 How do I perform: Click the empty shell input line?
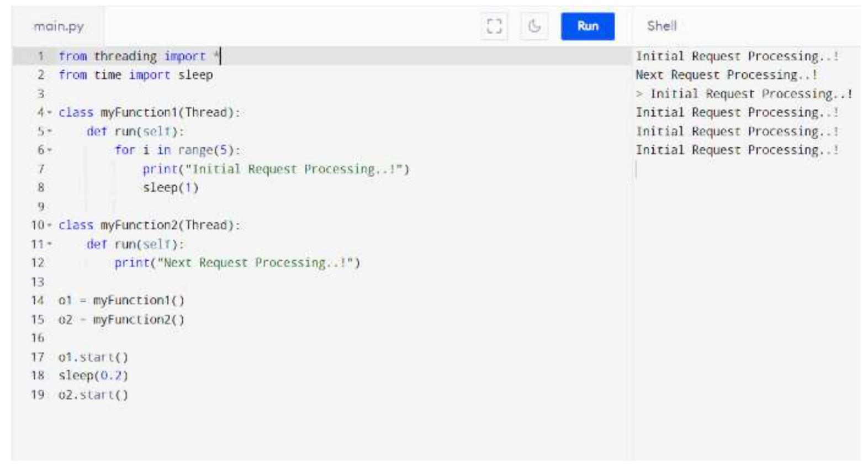pos(740,169)
